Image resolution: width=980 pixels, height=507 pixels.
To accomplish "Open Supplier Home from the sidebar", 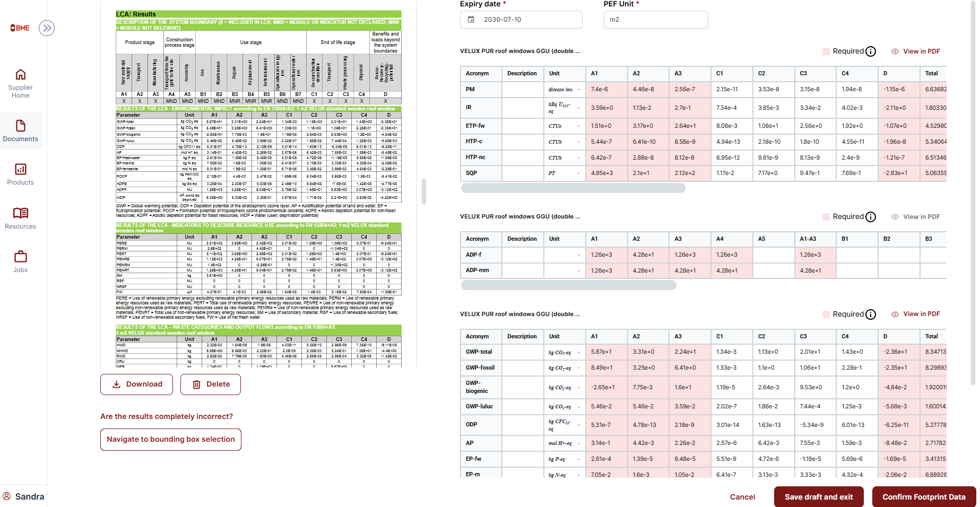I will click(x=21, y=83).
